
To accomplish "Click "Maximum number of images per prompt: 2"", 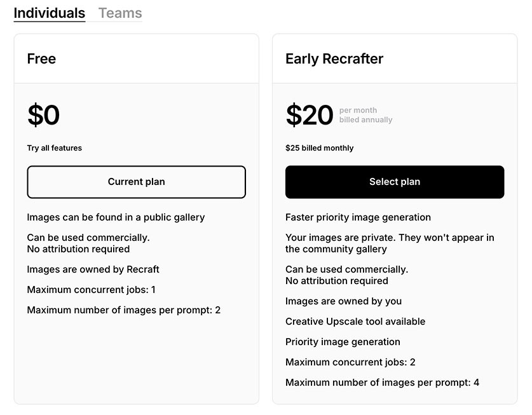I will point(123,310).
